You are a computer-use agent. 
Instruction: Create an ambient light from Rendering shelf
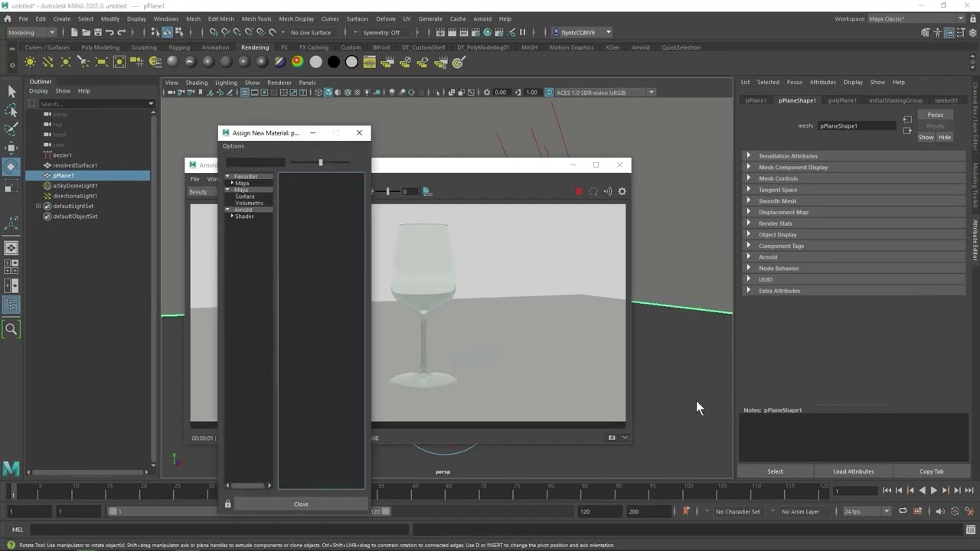(x=30, y=62)
